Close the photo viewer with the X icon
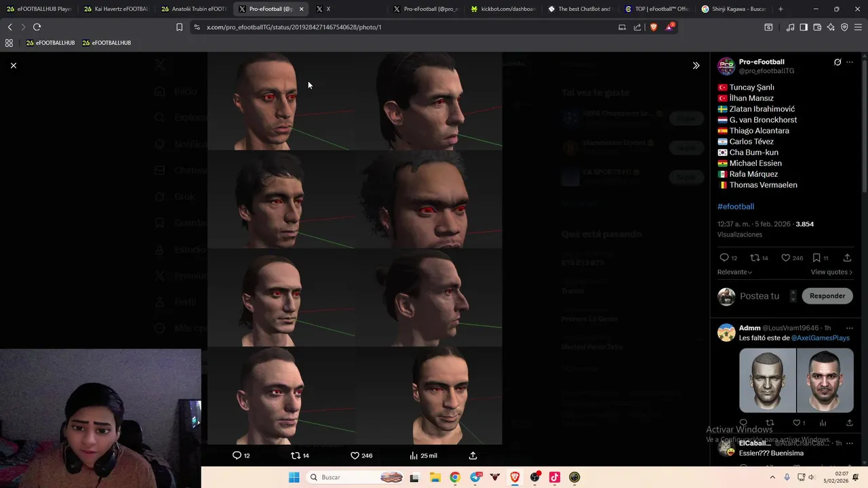This screenshot has width=868, height=488. click(x=13, y=65)
